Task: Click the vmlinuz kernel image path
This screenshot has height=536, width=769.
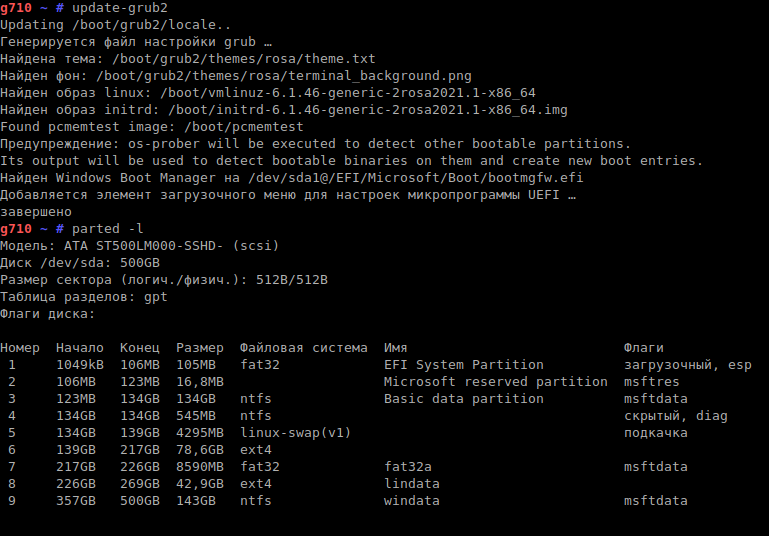Action: pos(352,93)
